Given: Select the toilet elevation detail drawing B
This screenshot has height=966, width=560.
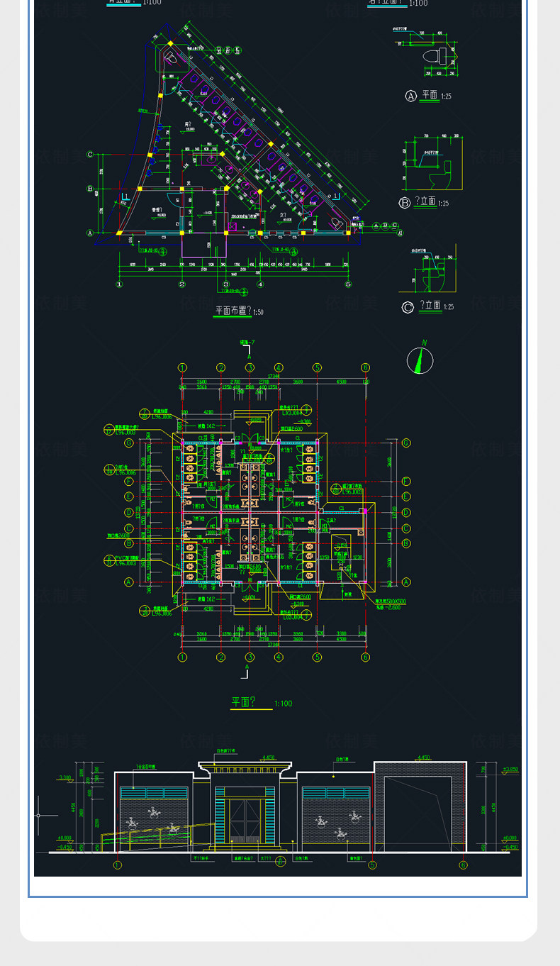Looking at the screenshot, I should point(432,162).
